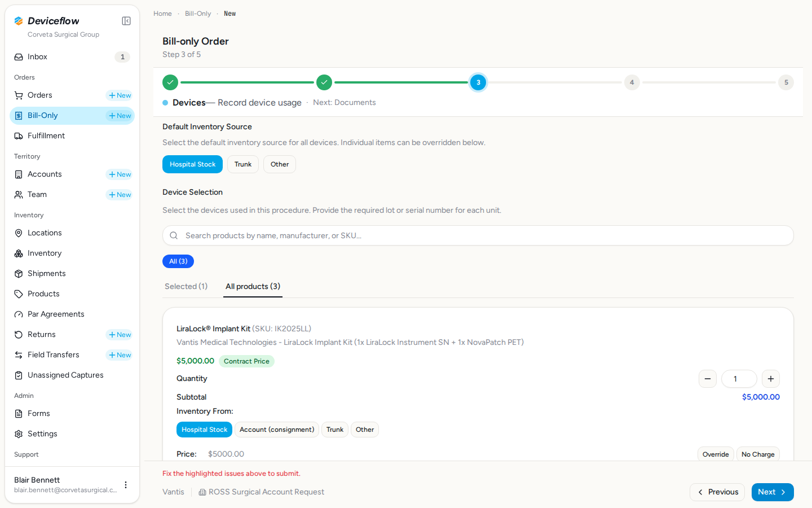Set LiraLock inventory from Trunk

[335, 430]
